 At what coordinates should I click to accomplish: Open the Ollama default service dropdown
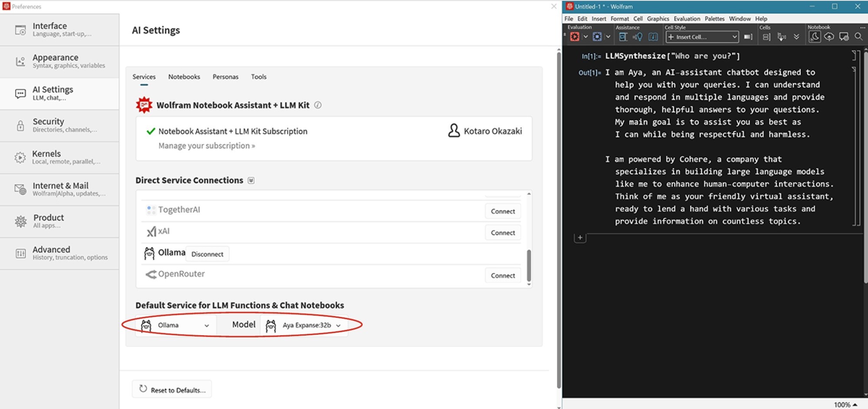[x=176, y=325]
